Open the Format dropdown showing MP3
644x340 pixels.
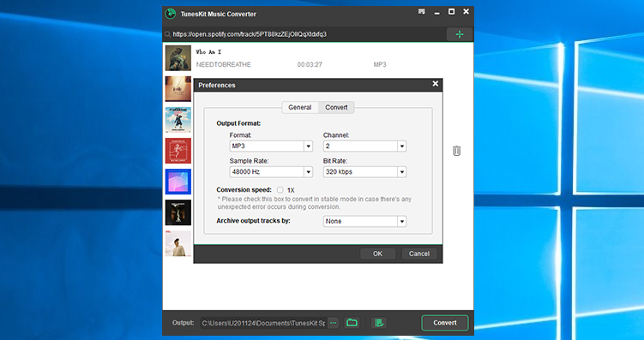pos(271,146)
